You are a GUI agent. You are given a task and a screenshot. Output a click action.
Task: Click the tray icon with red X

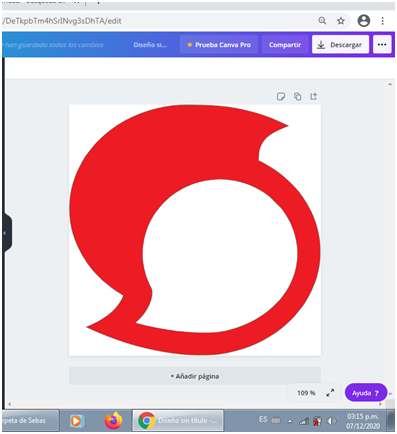(x=317, y=421)
